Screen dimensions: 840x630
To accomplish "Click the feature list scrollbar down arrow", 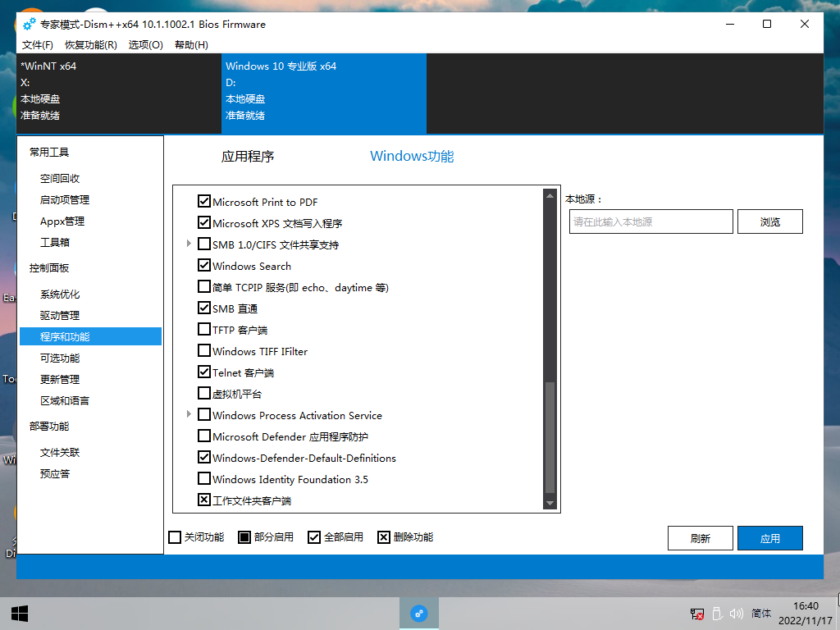I will point(550,503).
